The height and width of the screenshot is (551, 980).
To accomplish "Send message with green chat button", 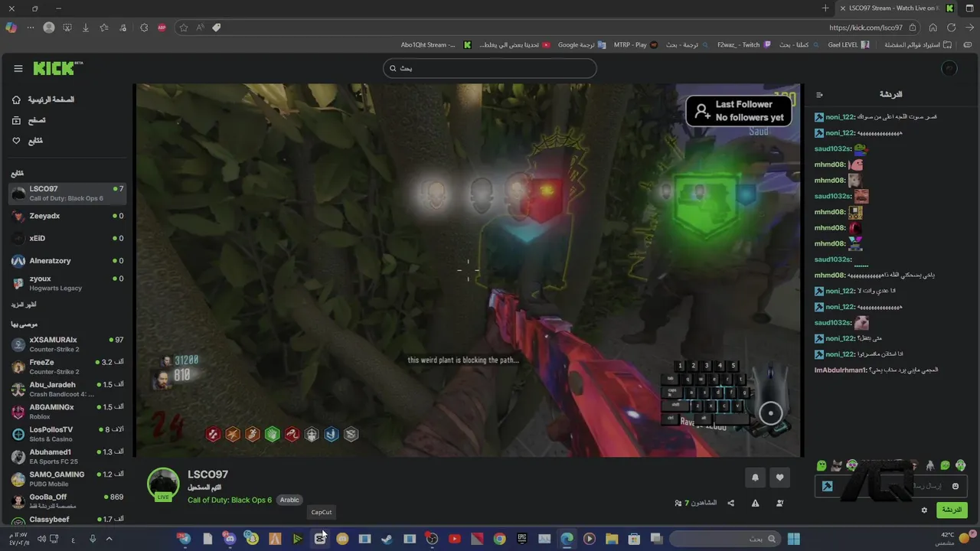I will tap(952, 510).
